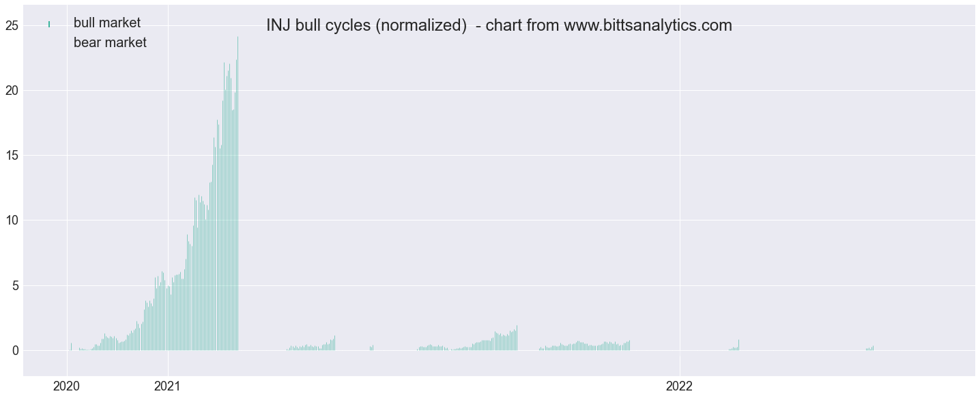Click the single bar right after the 2020 gridline
Screen dimensions: 980x398
[x=71, y=347]
